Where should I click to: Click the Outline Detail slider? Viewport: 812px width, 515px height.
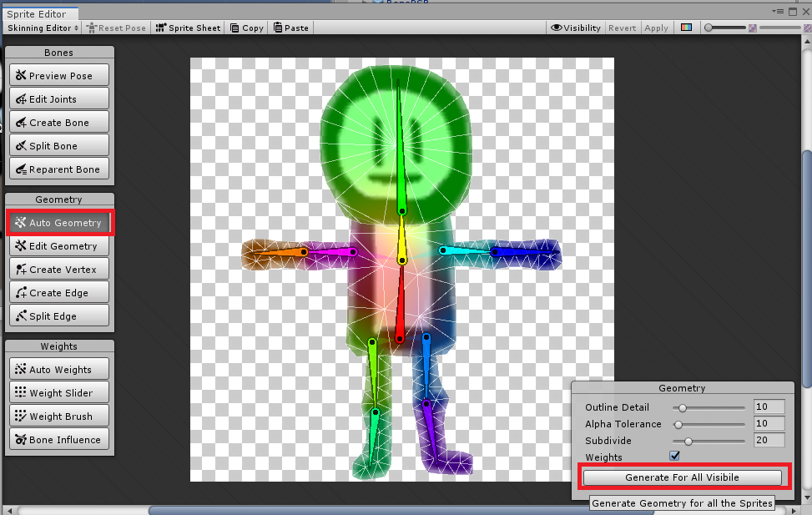pos(709,408)
